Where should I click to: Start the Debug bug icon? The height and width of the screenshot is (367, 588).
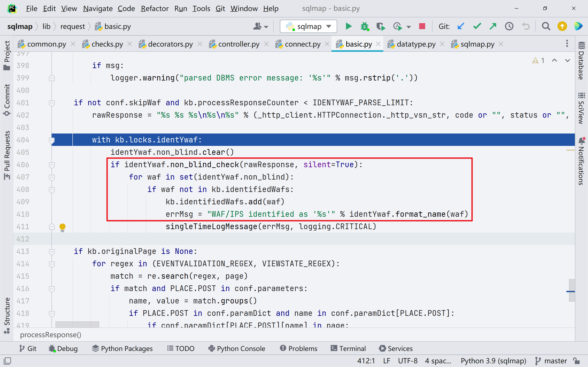tap(365, 26)
